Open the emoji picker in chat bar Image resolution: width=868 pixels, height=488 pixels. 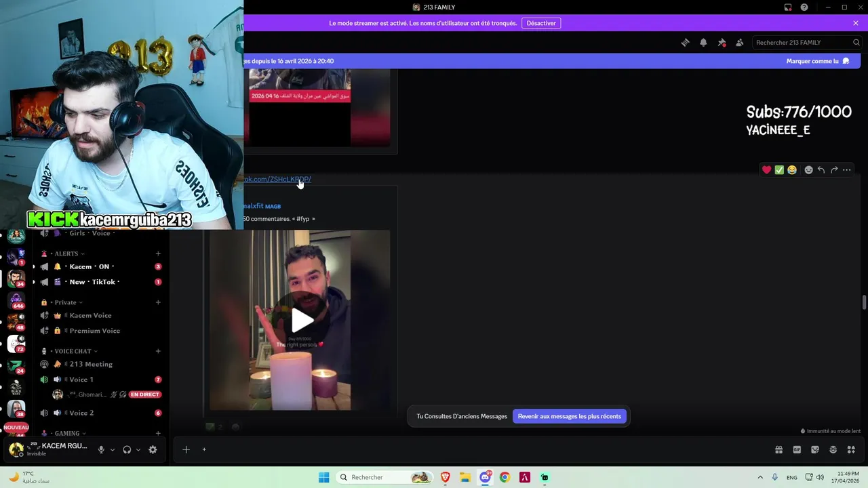coord(833,449)
